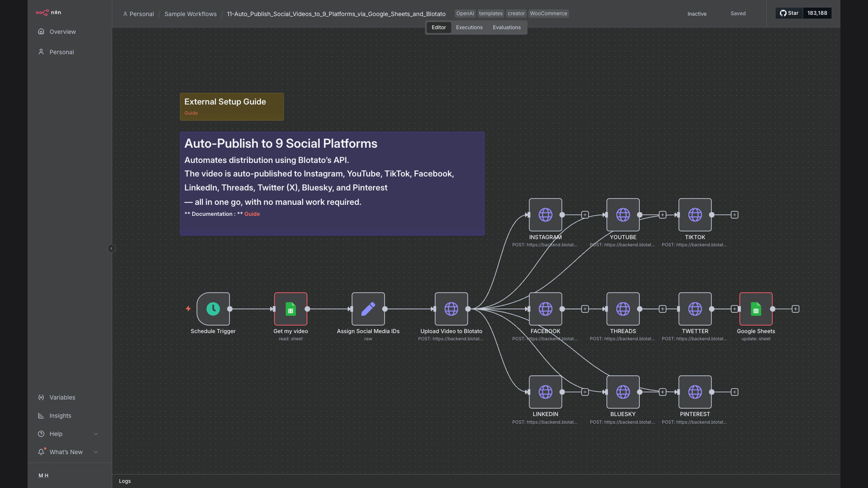Click the 183,188 star count
This screenshot has height=488, width=868.
(x=817, y=13)
